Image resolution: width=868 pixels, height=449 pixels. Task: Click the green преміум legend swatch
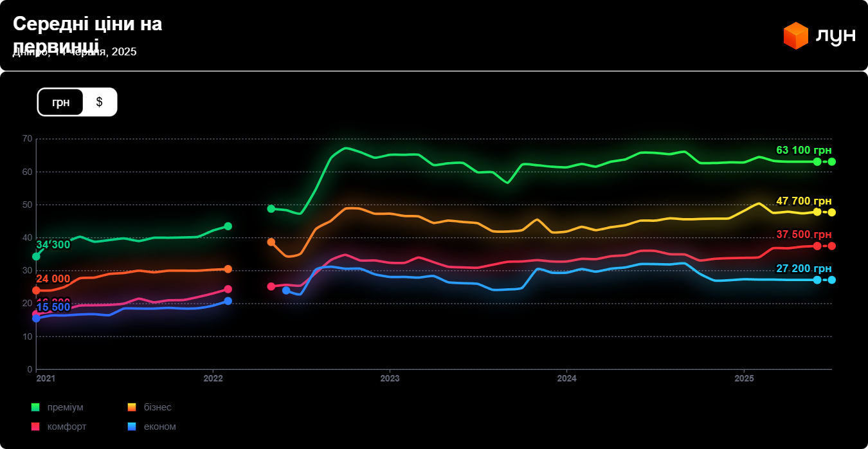click(x=35, y=407)
